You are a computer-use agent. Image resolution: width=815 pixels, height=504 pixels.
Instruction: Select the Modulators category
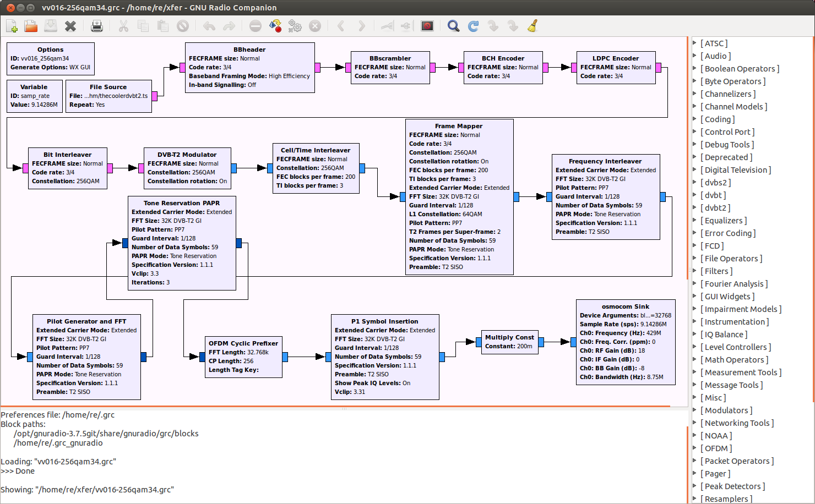click(726, 410)
